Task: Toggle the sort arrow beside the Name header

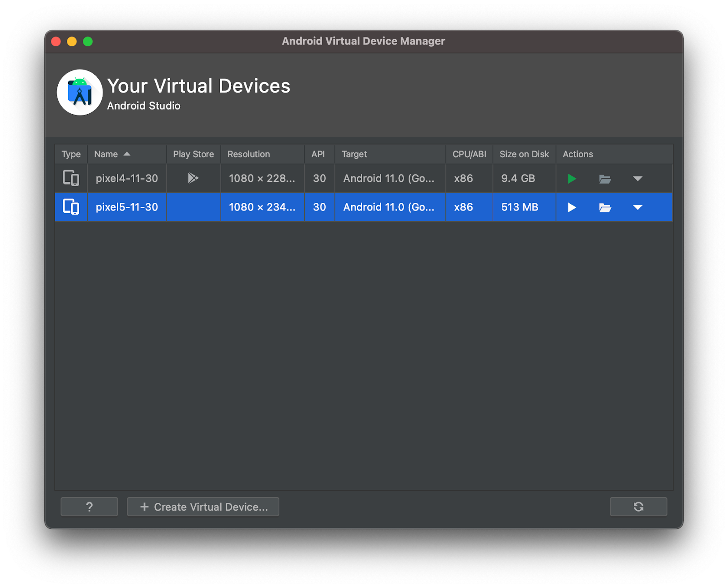Action: [x=127, y=154]
